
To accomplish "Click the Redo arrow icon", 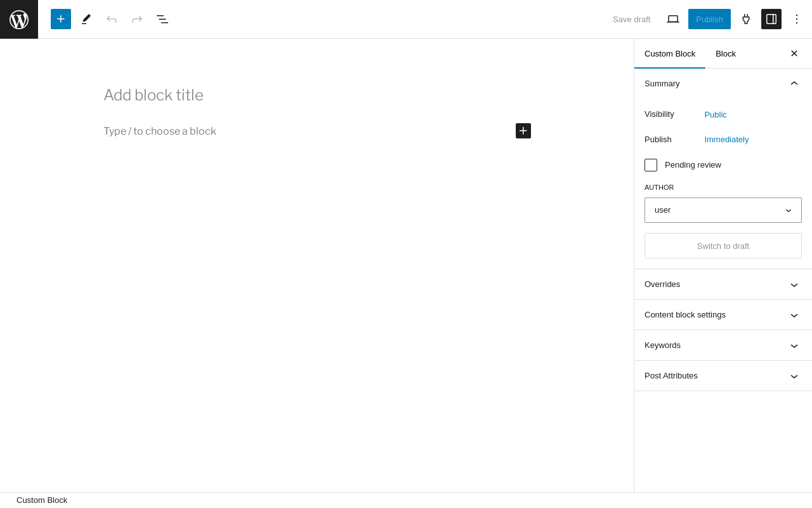I will [137, 19].
